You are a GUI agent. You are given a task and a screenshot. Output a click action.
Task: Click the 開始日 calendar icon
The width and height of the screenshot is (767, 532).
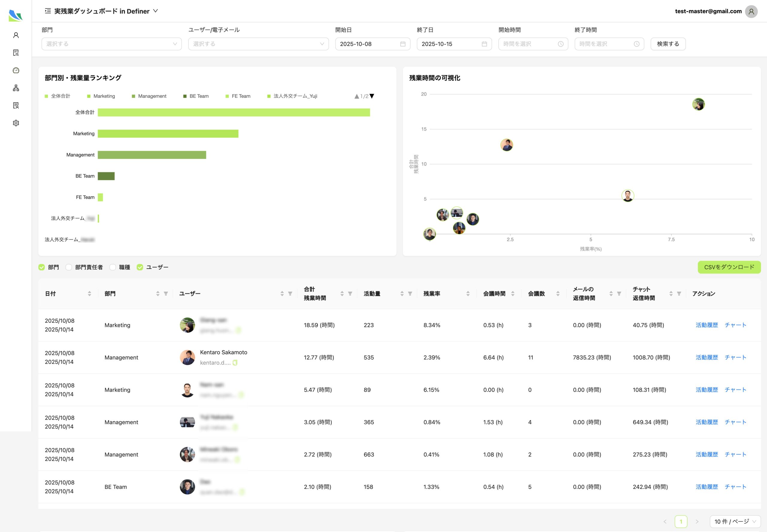(403, 44)
